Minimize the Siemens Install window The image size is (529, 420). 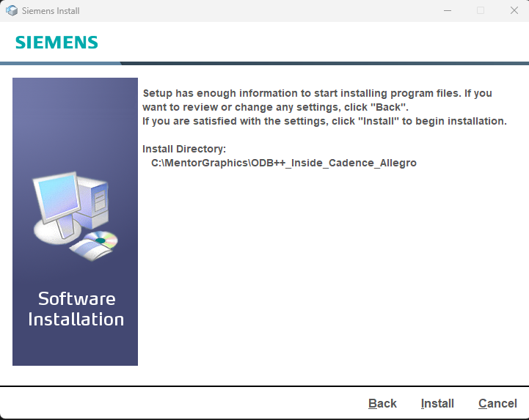coord(448,11)
